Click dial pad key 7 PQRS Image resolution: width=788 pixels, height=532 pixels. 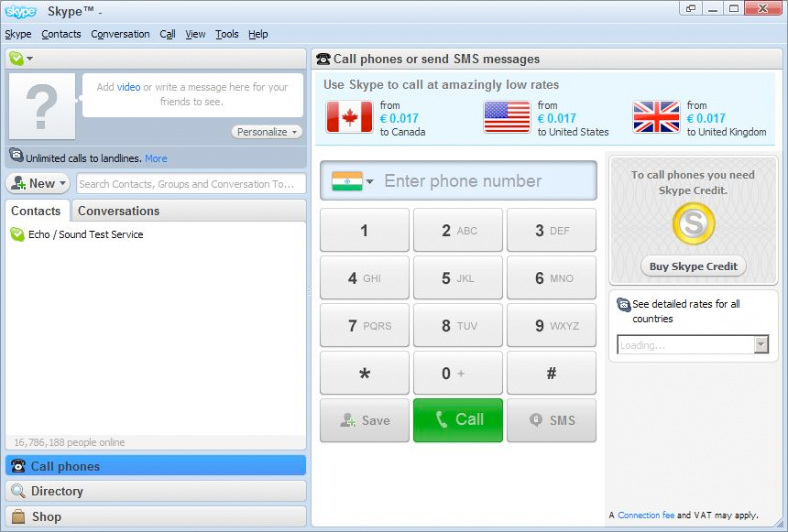[365, 325]
